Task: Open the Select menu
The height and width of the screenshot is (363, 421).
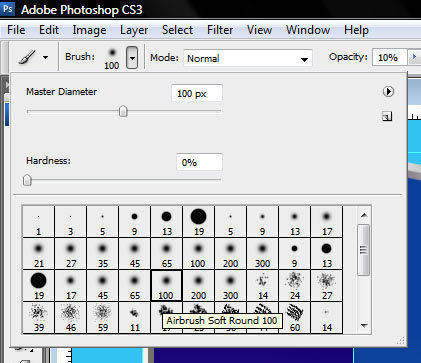Action: click(177, 30)
